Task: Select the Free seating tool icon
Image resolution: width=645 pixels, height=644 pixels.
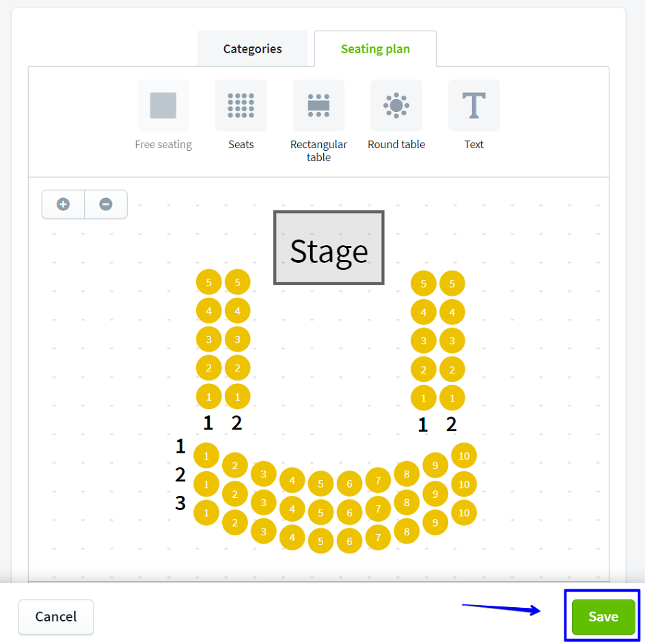Action: [163, 106]
